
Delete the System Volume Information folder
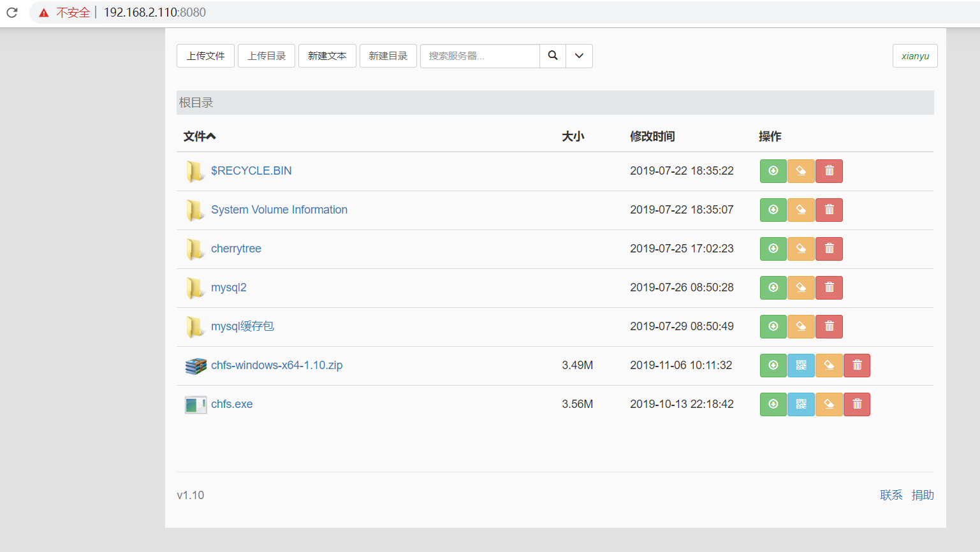(x=829, y=210)
